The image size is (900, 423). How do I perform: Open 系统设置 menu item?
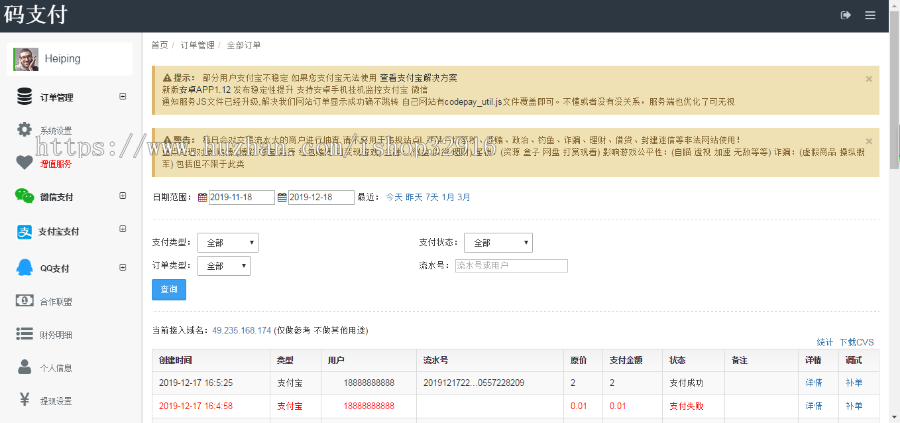(56, 131)
